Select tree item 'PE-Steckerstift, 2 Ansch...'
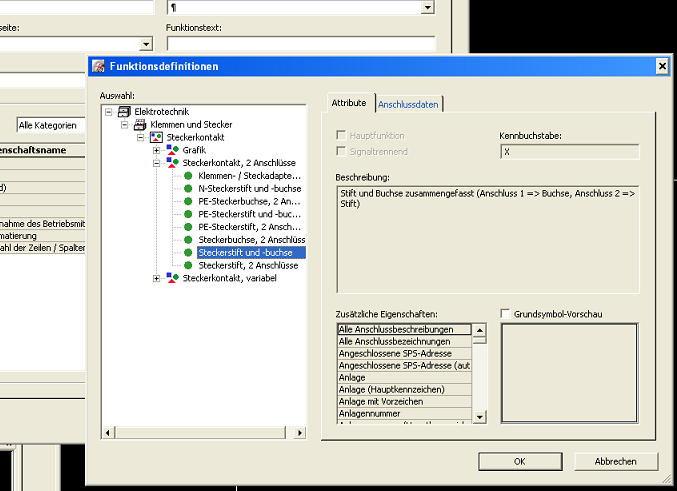 click(x=249, y=227)
